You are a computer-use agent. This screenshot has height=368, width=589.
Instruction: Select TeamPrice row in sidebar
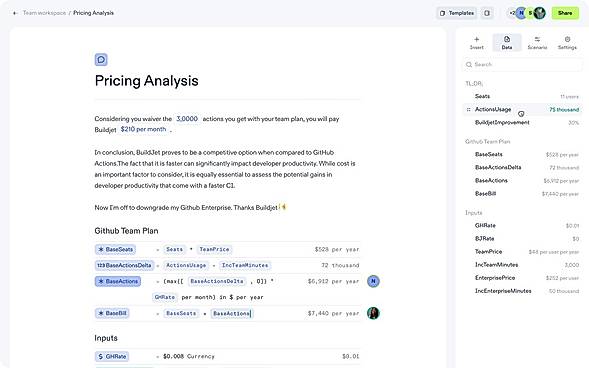[x=522, y=252]
